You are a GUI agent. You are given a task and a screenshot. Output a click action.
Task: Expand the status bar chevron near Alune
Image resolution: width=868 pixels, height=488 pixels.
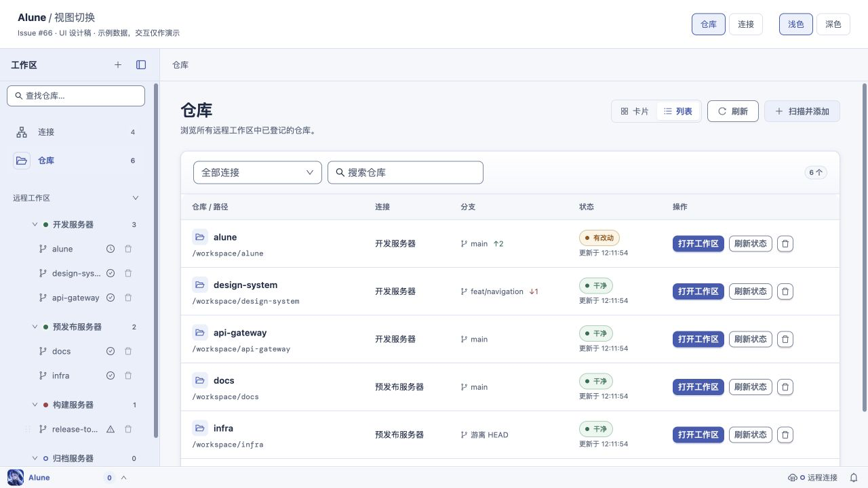coord(123,478)
